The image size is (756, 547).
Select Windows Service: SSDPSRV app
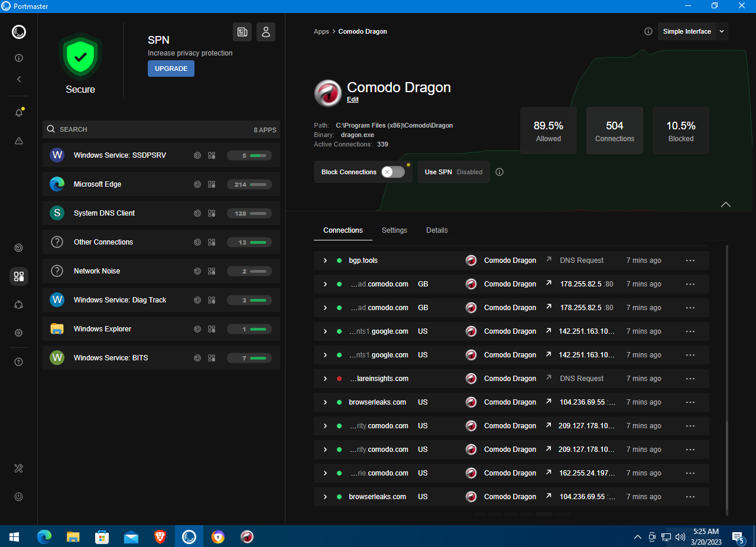(x=161, y=155)
